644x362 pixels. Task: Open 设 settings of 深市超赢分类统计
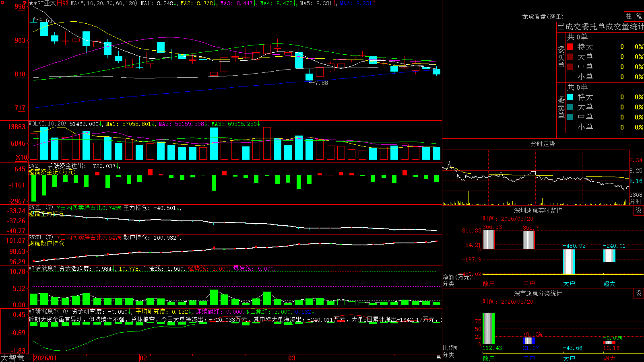click(639, 293)
